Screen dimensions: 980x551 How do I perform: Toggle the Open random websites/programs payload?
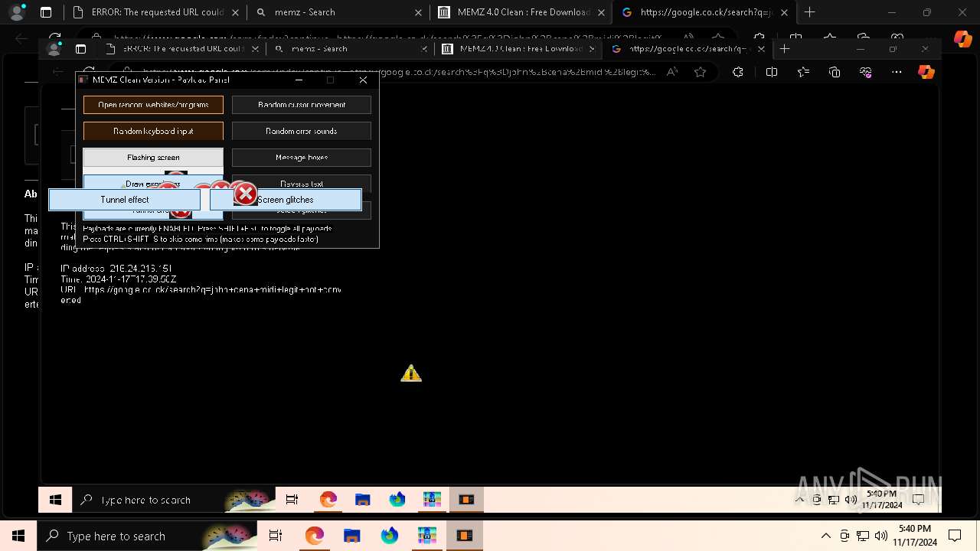[153, 105]
